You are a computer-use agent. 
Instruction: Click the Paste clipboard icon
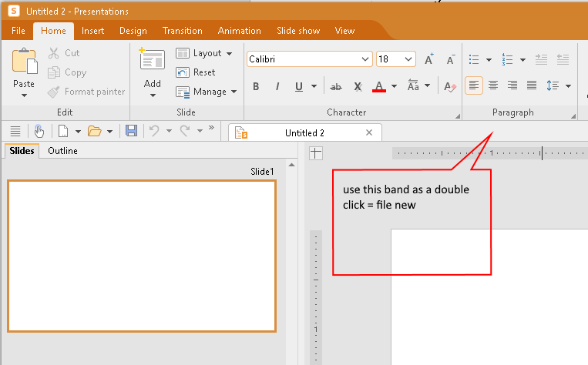[x=24, y=61]
